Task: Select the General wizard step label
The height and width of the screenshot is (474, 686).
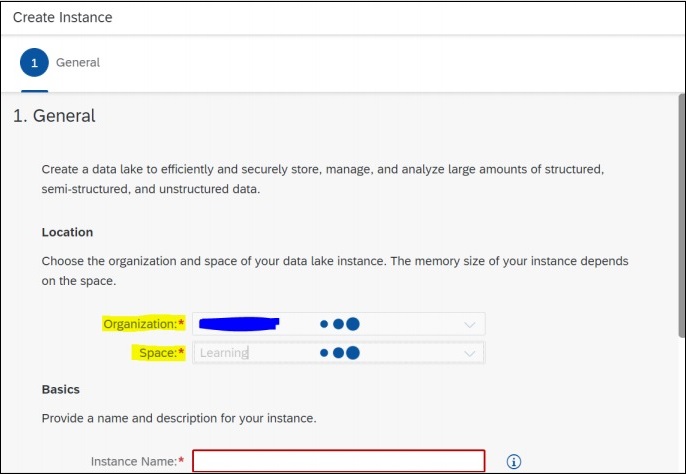Action: (78, 62)
